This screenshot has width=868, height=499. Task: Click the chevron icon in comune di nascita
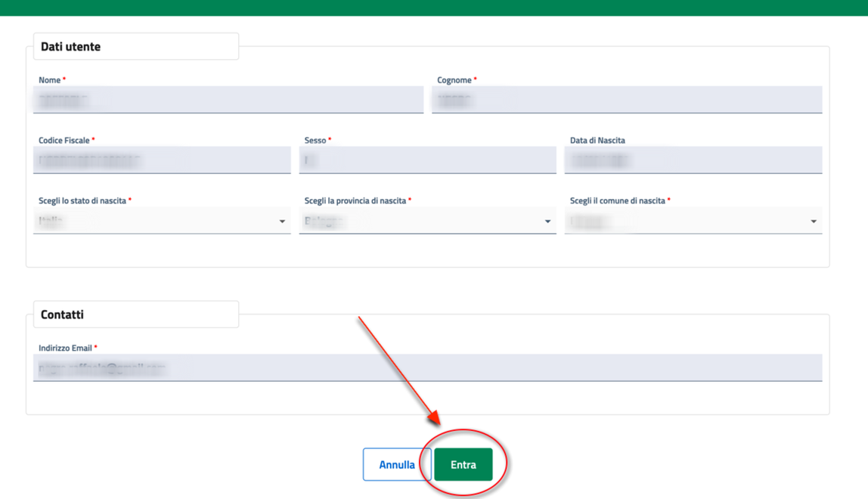pyautogui.click(x=814, y=222)
